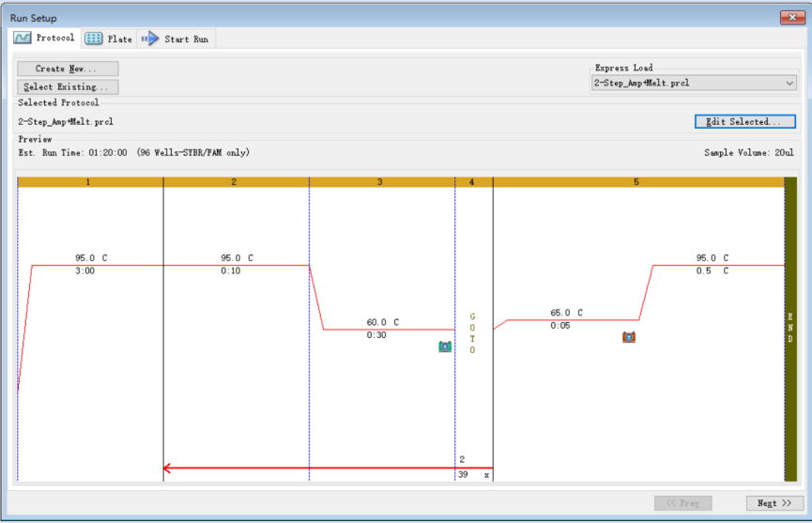The height and width of the screenshot is (523, 812).
Task: Open the Express Load protocol dropdown
Action: (x=694, y=83)
